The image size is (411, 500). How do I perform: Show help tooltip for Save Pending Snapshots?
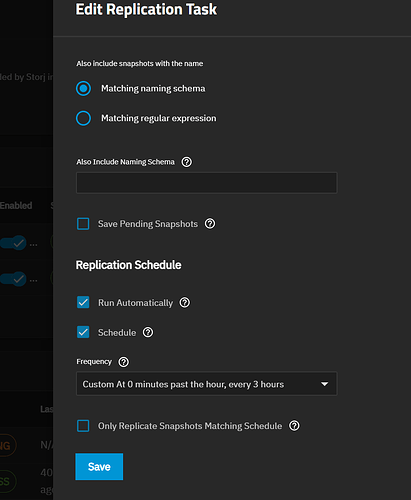[x=210, y=224]
